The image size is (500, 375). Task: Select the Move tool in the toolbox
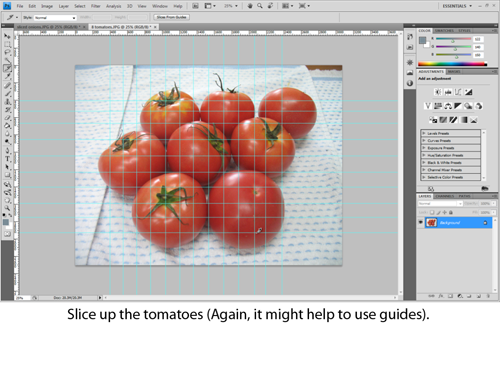tap(7, 36)
